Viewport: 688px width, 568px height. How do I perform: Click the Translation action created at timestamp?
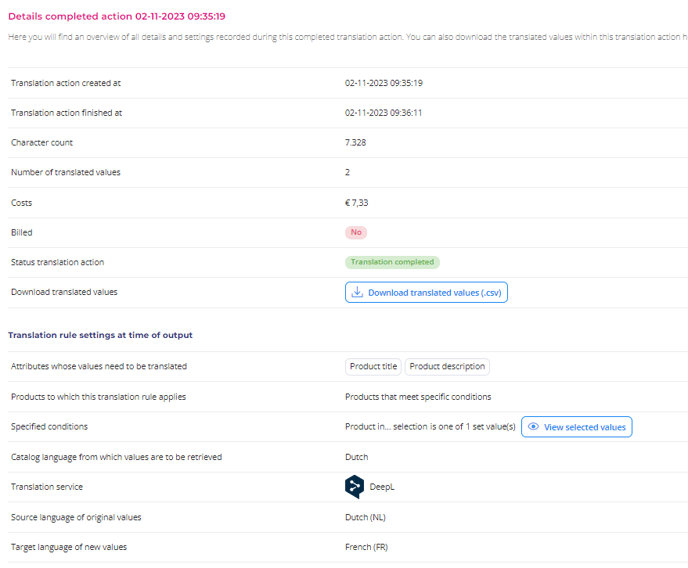click(383, 83)
